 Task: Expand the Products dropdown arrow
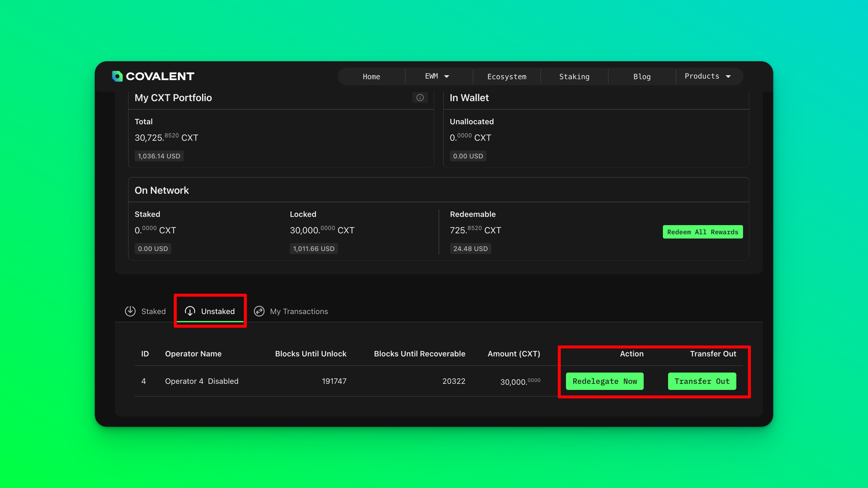tap(728, 76)
